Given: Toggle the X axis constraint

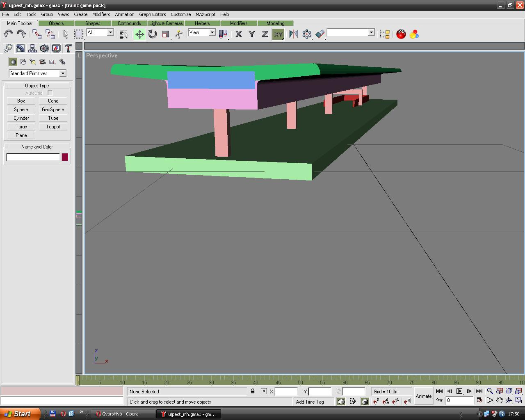Looking at the screenshot, I should 239,34.
